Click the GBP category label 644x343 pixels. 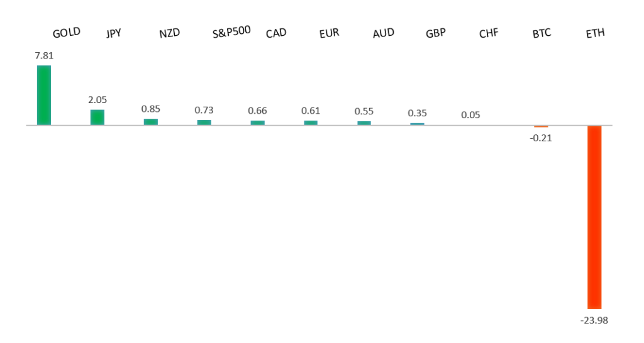(x=435, y=33)
